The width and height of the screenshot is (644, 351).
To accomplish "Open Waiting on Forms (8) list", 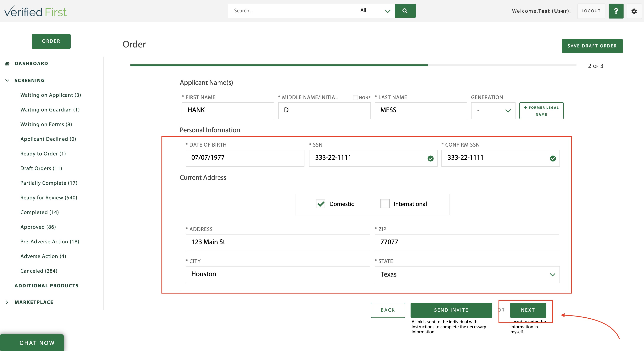I will coord(46,124).
